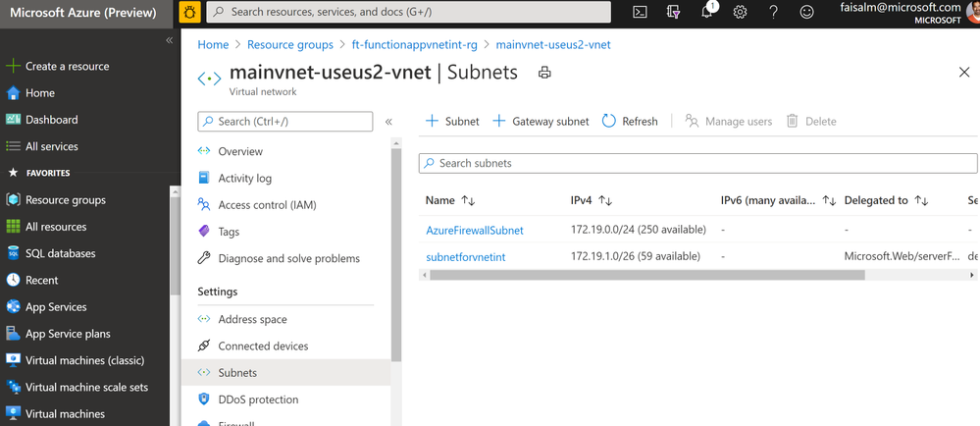
Task: Close the Subnets blade
Action: pyautogui.click(x=964, y=73)
